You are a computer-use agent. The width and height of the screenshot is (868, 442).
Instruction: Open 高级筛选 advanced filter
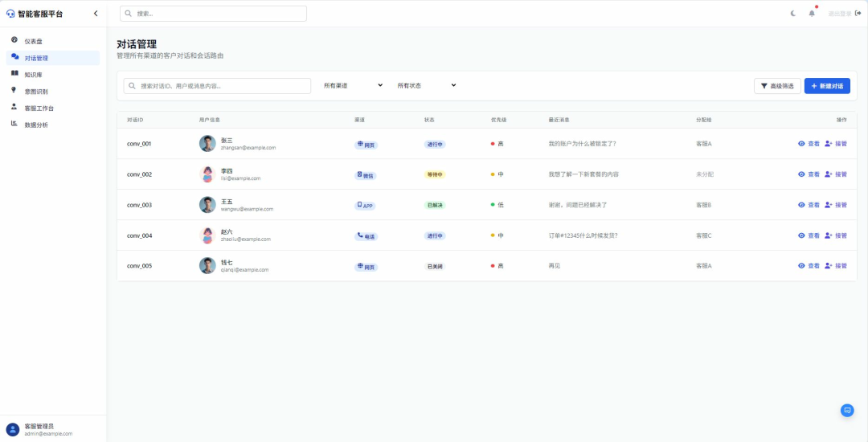(x=776, y=86)
